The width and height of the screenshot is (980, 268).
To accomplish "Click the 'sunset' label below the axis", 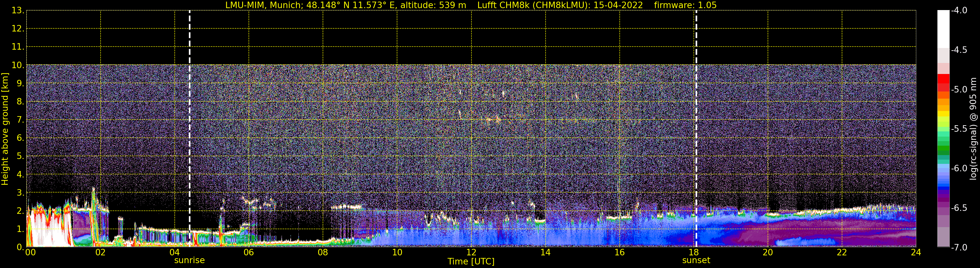I will (x=696, y=261).
